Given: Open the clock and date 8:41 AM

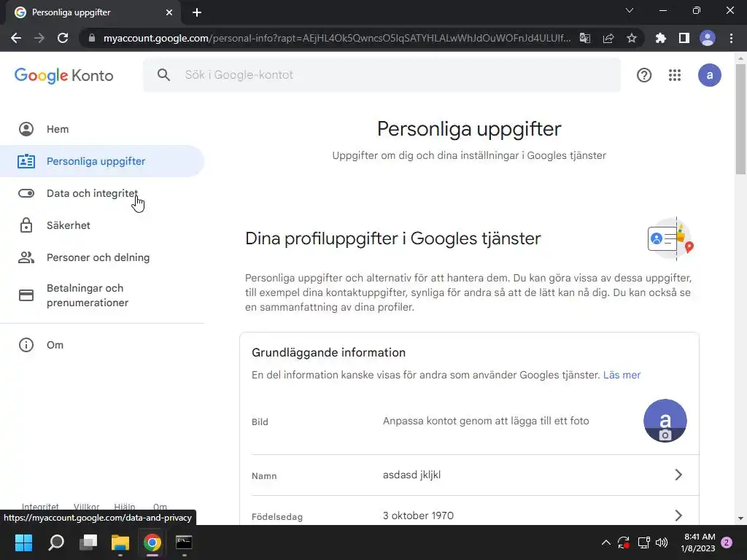Looking at the screenshot, I should point(700,542).
